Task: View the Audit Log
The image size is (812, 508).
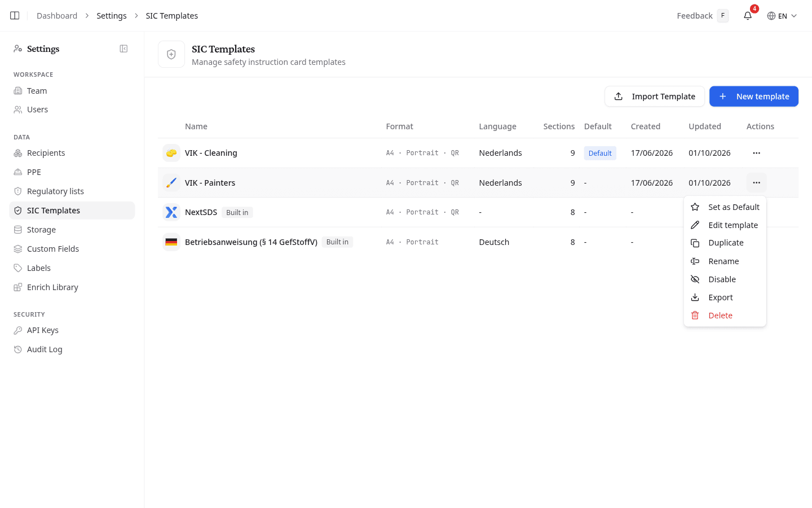Action: tap(72, 349)
